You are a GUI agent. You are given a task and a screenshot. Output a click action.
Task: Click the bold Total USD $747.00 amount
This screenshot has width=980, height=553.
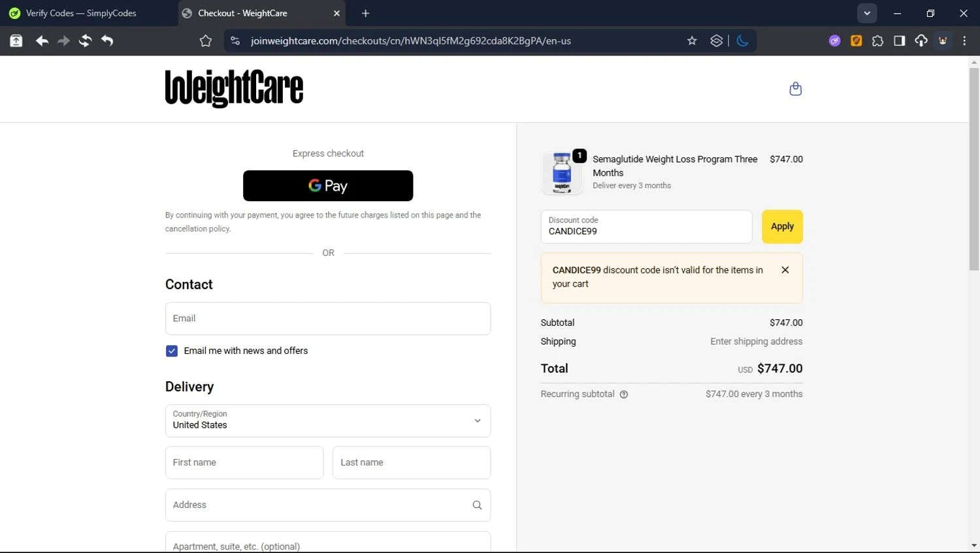pyautogui.click(x=780, y=368)
